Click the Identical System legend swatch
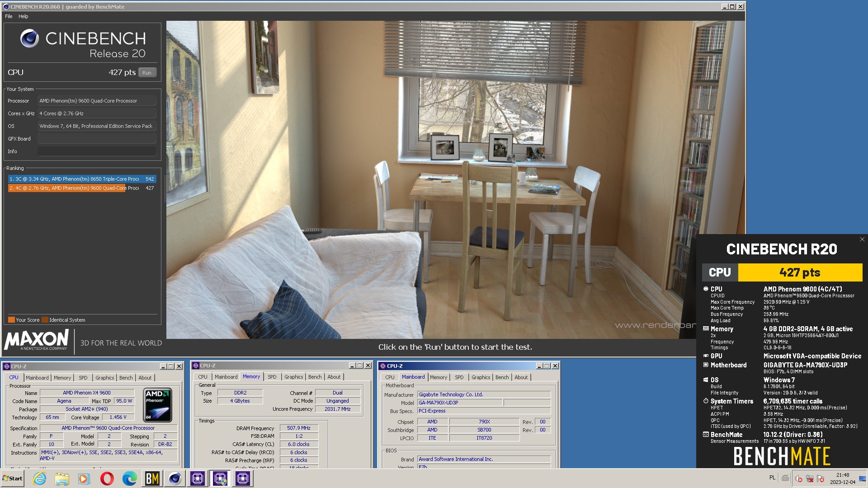The height and width of the screenshot is (488, 868). point(45,320)
